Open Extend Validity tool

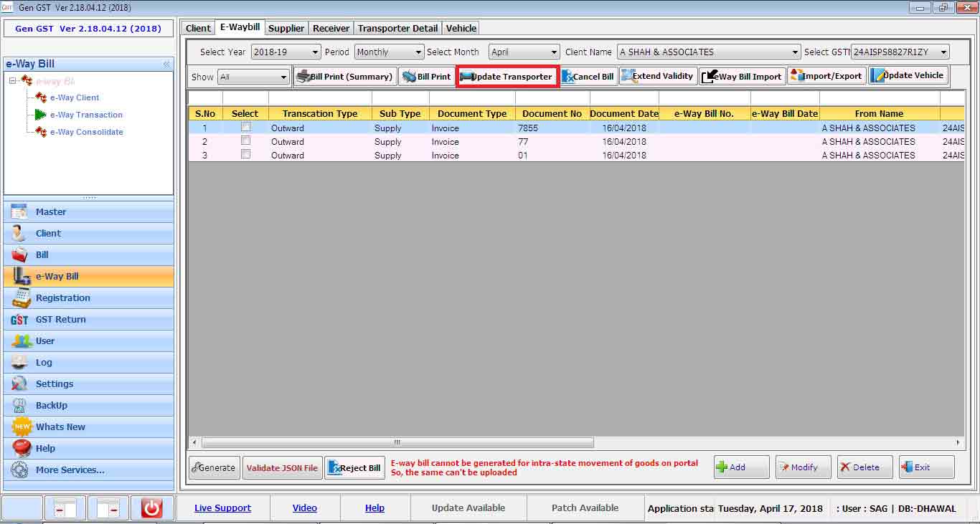click(x=658, y=76)
